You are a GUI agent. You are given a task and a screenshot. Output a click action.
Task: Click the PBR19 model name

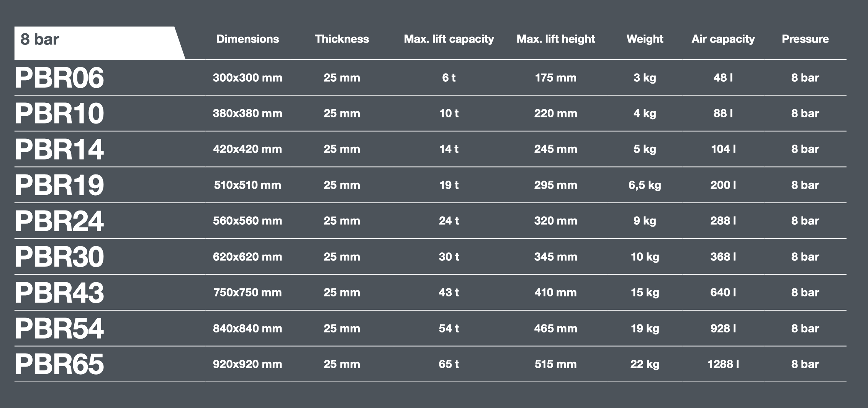point(59,185)
